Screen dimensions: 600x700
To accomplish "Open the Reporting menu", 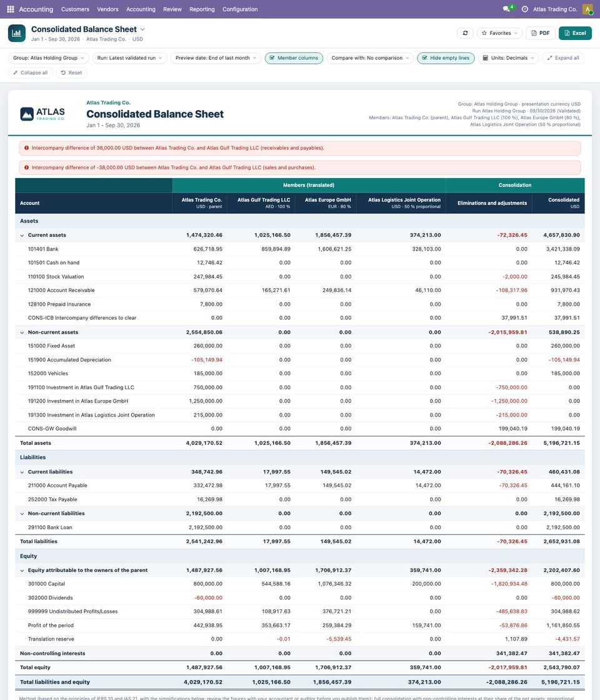I will [x=202, y=9].
